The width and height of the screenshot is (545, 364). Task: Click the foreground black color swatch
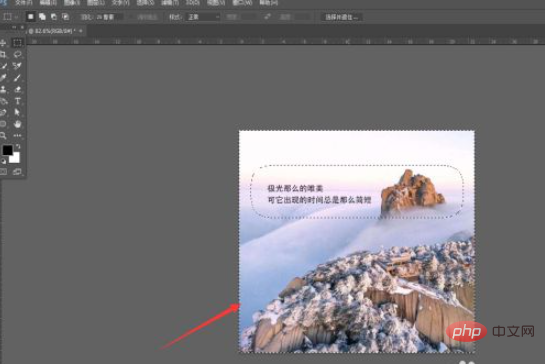coord(7,150)
